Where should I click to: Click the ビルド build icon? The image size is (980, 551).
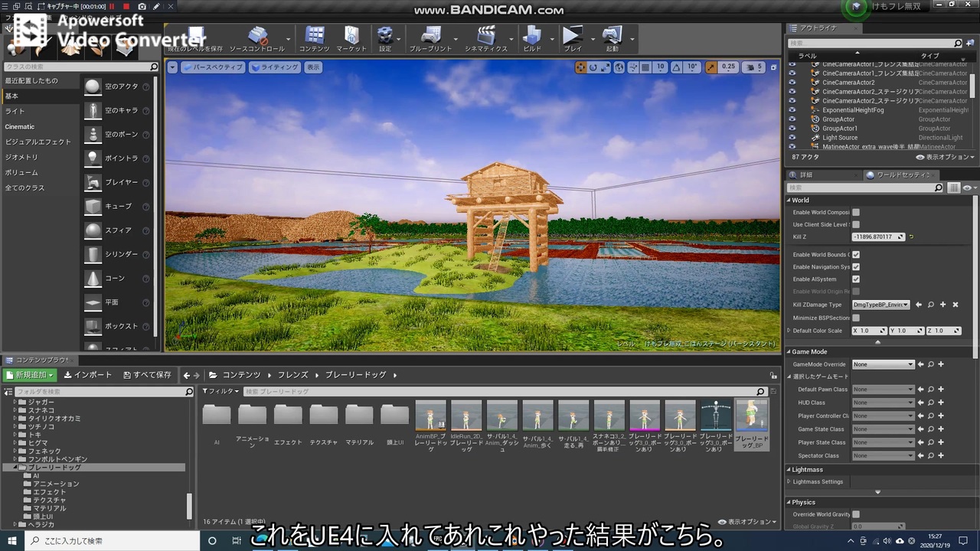click(531, 36)
